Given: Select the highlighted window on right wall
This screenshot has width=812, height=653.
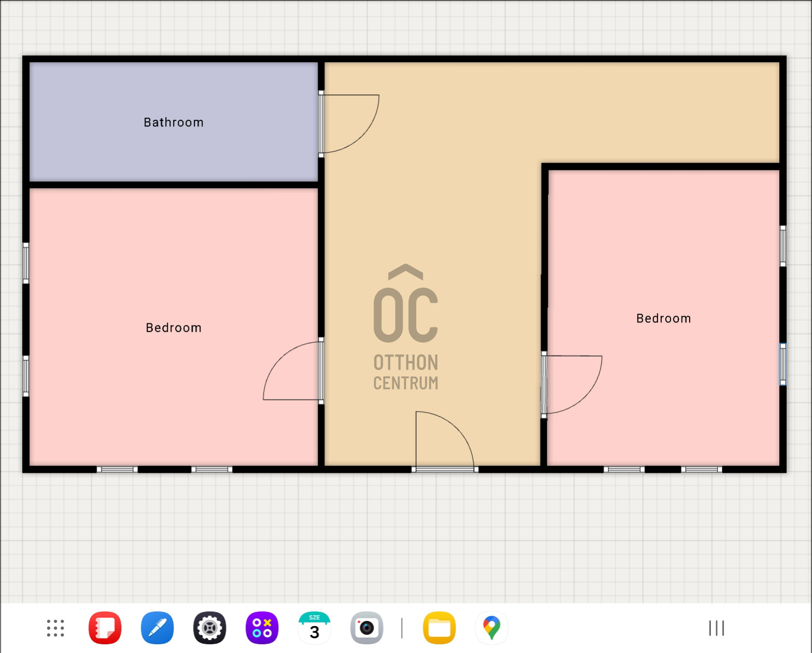Looking at the screenshot, I should 782,363.
